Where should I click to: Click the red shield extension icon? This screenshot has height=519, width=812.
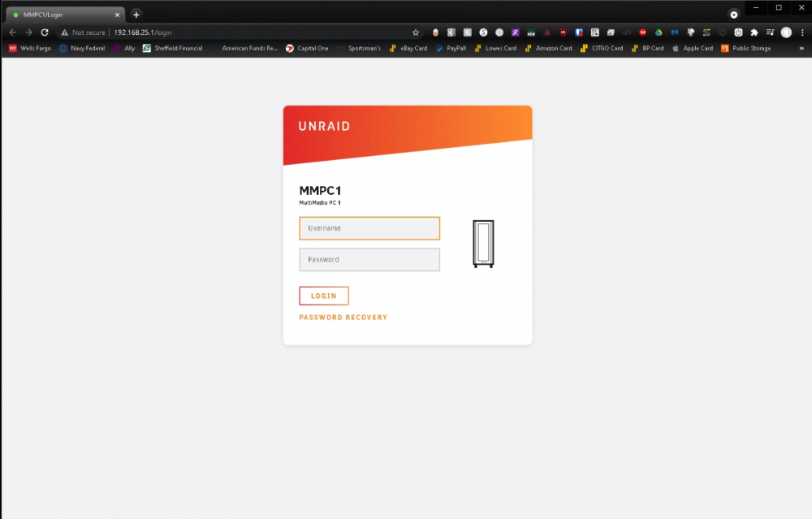tap(563, 32)
